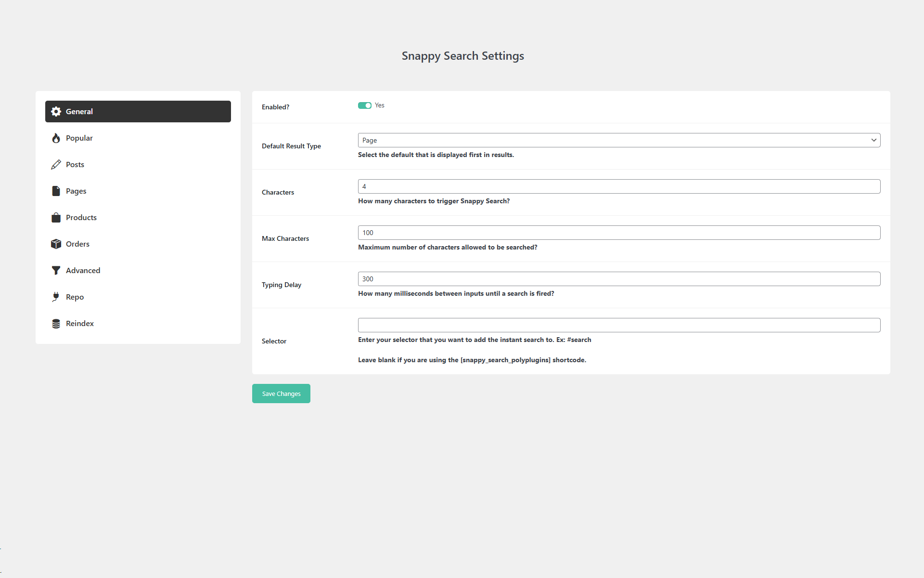Image resolution: width=924 pixels, height=578 pixels.
Task: Click the General gear icon
Action: click(x=56, y=111)
